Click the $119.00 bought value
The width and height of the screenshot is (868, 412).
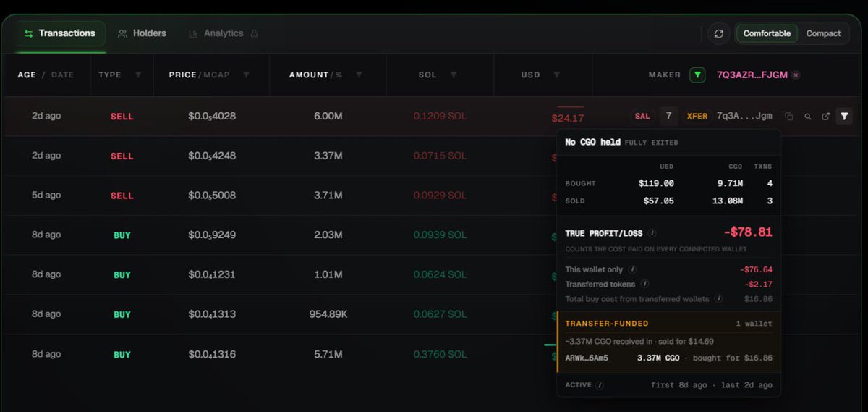tap(656, 183)
